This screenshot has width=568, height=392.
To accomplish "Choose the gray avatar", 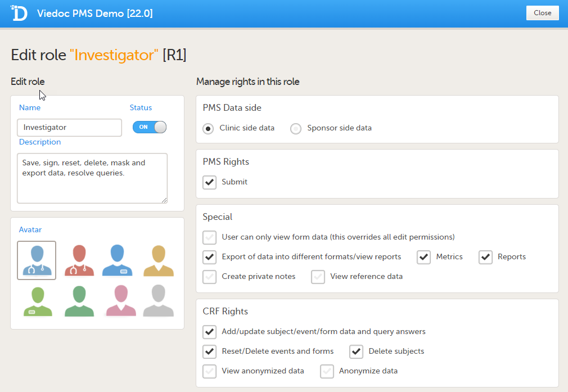I will [x=158, y=301].
